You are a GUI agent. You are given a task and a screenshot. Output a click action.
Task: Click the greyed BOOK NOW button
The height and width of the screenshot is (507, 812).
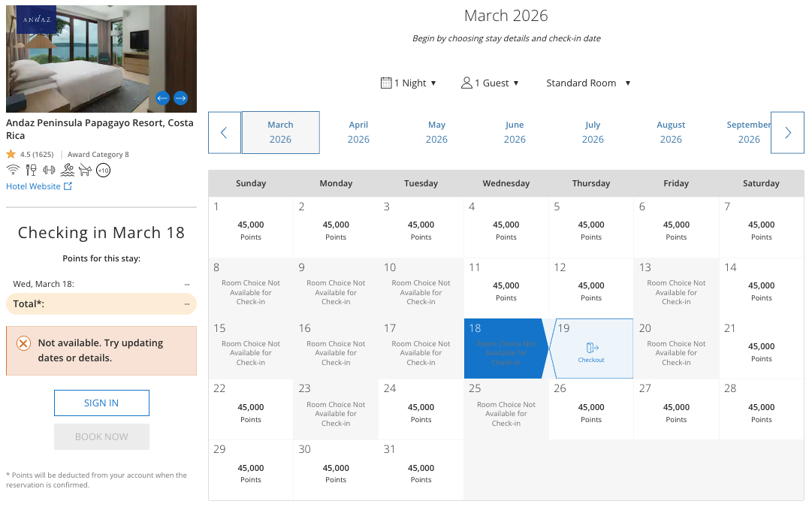click(x=101, y=436)
